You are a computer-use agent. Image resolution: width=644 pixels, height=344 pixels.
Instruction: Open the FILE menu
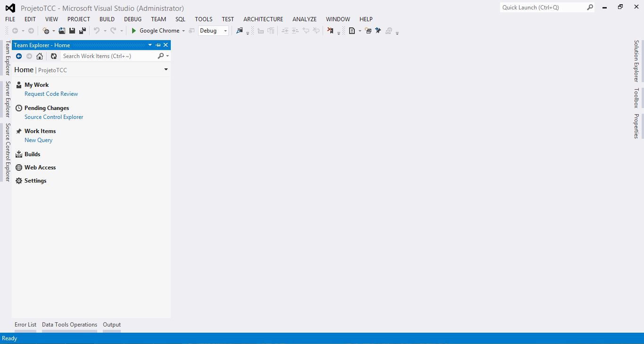click(10, 19)
